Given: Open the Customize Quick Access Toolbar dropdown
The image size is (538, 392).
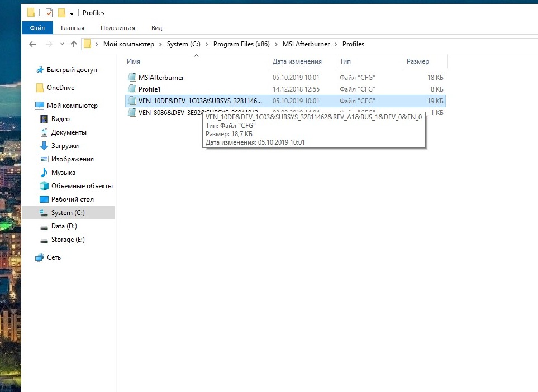Looking at the screenshot, I should 72,13.
